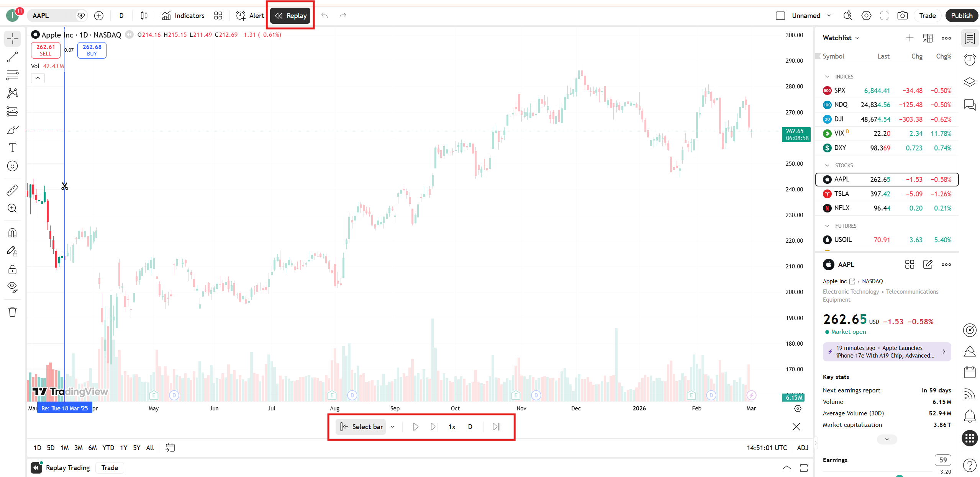Remove drawings using the trash icon

[x=12, y=312]
